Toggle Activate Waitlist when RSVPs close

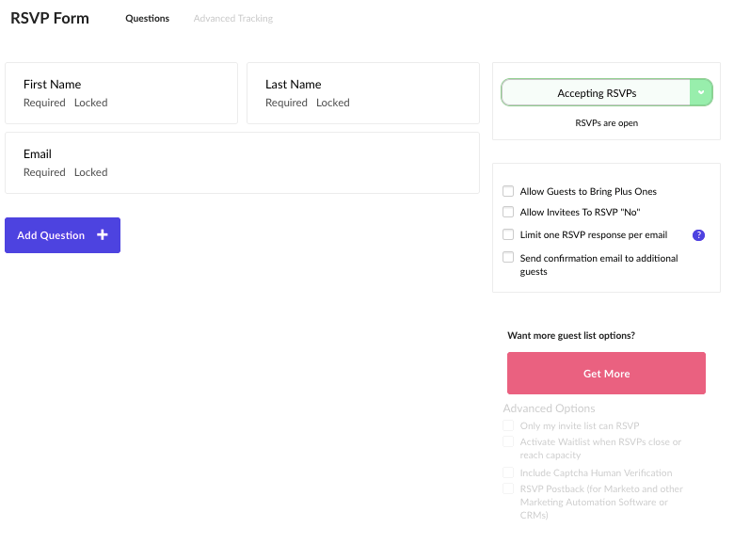pyautogui.click(x=508, y=441)
